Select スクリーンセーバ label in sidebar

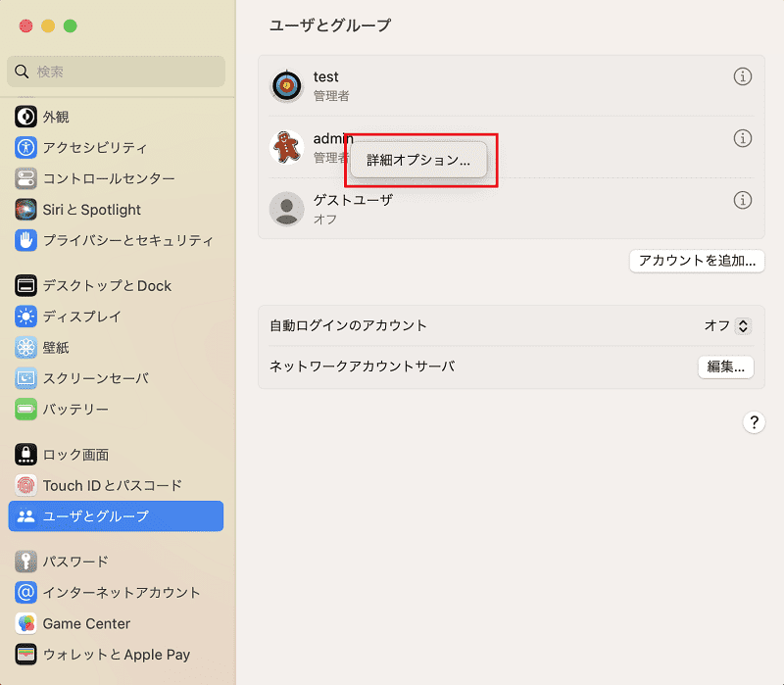(95, 378)
